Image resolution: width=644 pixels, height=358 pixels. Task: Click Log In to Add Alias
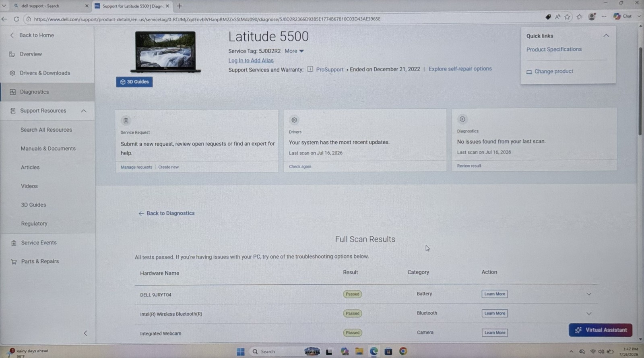(251, 60)
